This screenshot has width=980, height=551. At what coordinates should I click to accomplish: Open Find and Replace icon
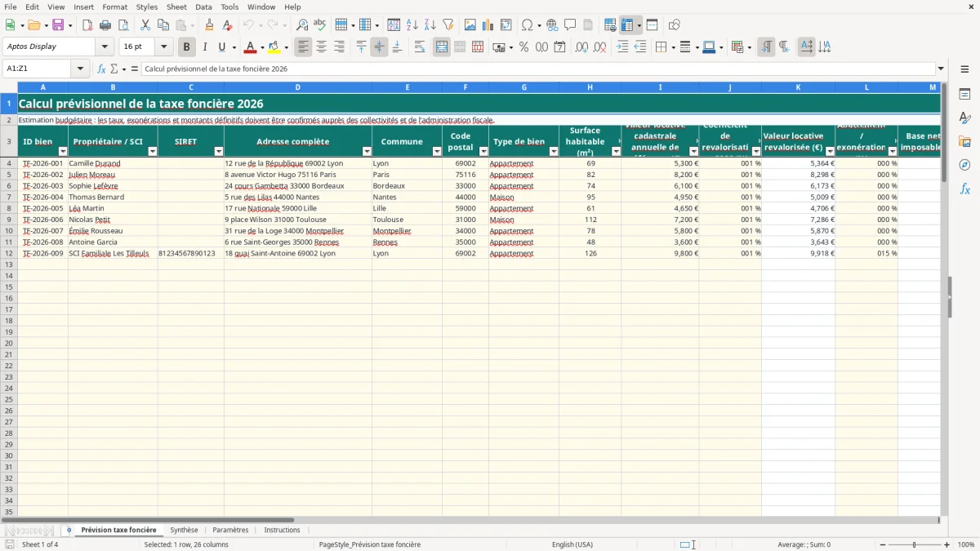tap(302, 25)
